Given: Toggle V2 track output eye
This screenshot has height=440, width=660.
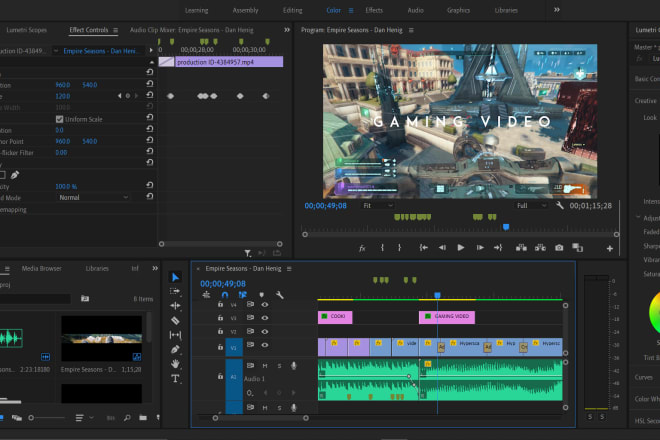Looking at the screenshot, I should tap(265, 331).
